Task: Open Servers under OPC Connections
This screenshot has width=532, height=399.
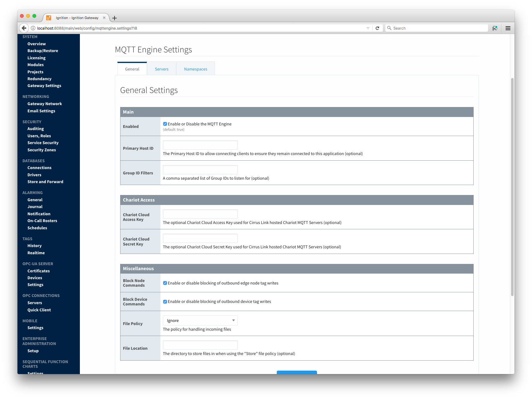Action: tap(35, 303)
